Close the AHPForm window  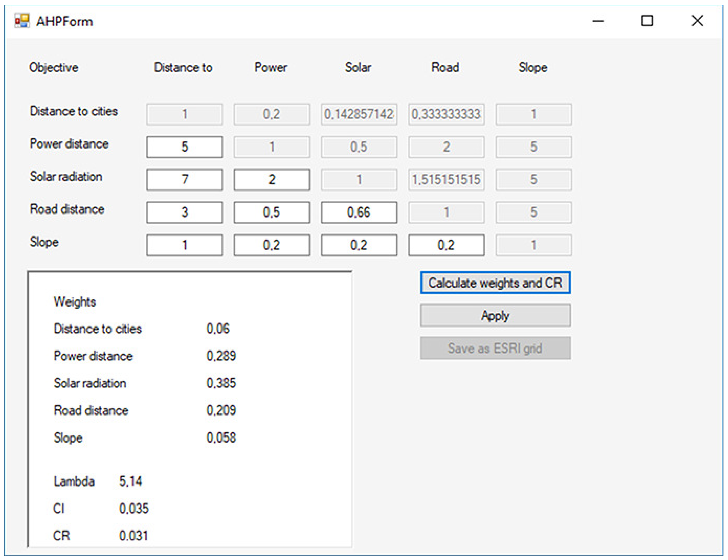[697, 21]
